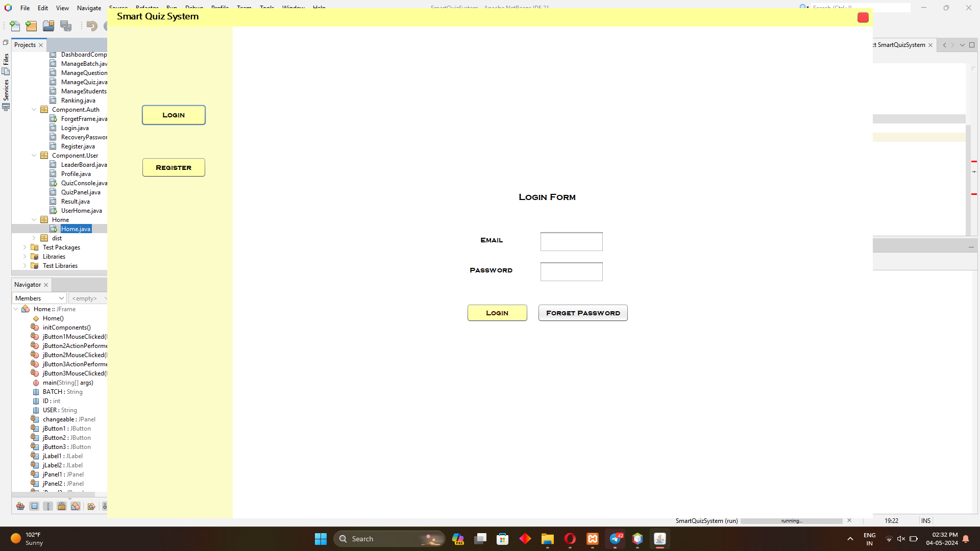Screen dimensions: 980x551
Task: Click the Navigator horizontal scrollbar
Action: coord(53,494)
